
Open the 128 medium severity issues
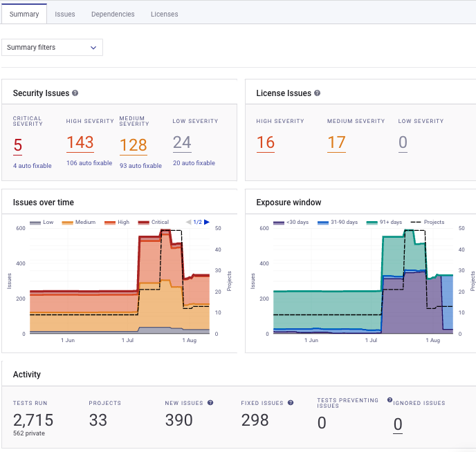134,145
